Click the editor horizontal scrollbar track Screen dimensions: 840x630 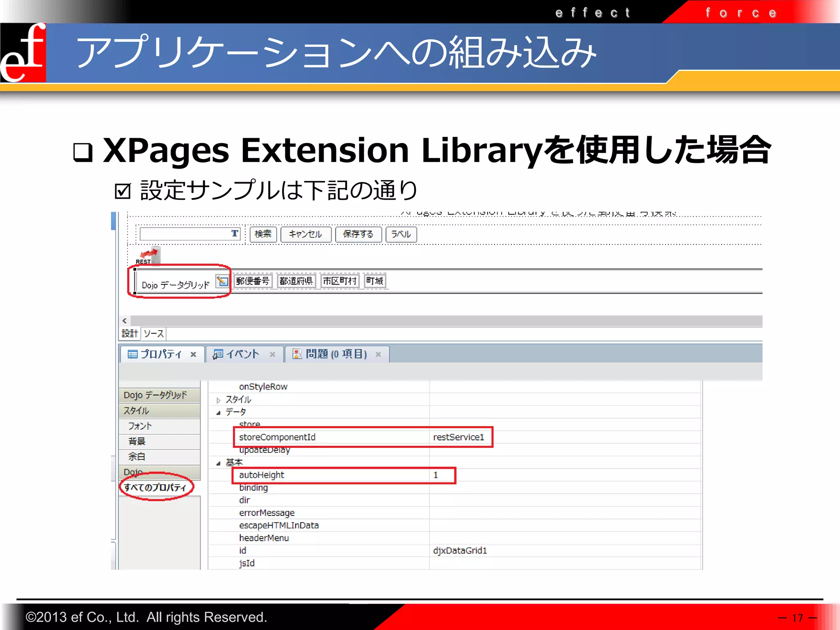tap(446, 321)
